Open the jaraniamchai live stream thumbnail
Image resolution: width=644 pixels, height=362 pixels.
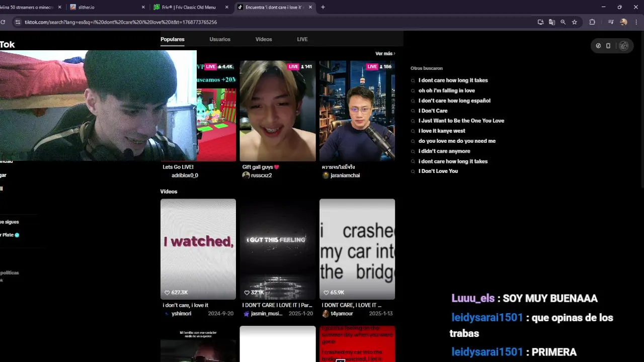(x=357, y=111)
